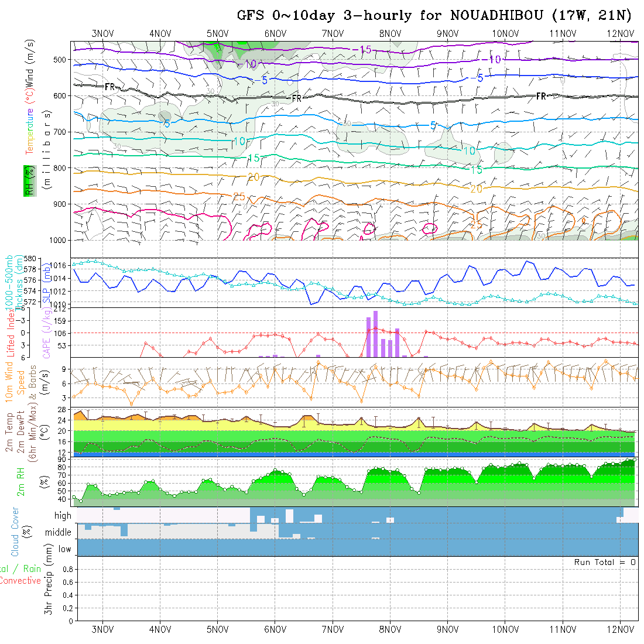Click the green 2m RH axis title
The height and width of the screenshot is (644, 644).
pos(20,482)
